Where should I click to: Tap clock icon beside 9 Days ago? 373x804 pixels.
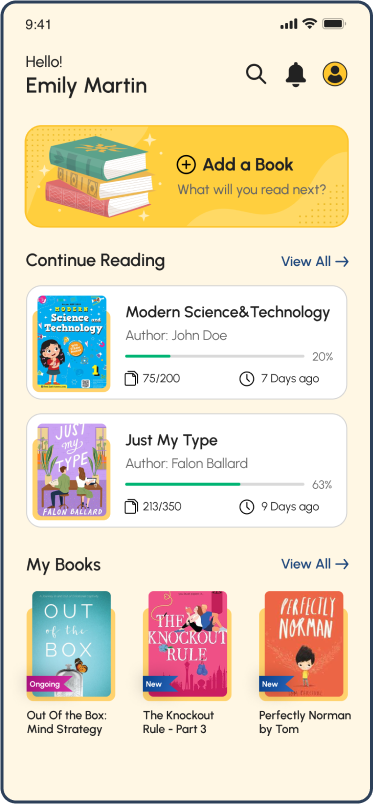[x=247, y=507]
